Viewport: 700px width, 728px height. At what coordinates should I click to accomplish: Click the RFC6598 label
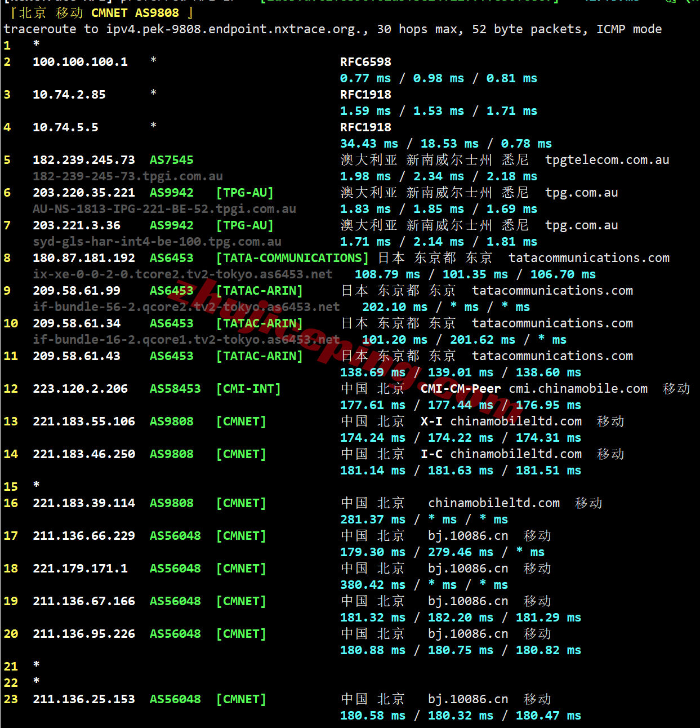coord(365,62)
